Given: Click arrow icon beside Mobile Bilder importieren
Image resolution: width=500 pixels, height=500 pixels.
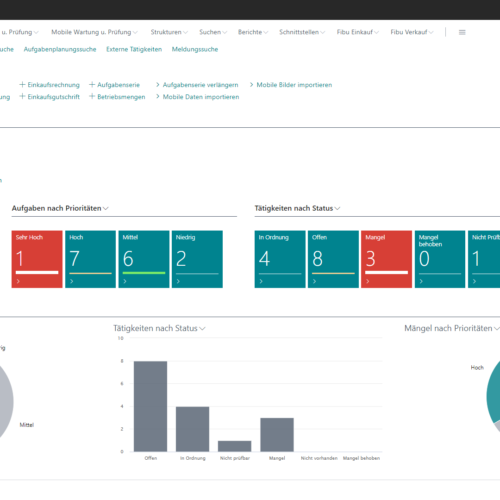Looking at the screenshot, I should (252, 85).
